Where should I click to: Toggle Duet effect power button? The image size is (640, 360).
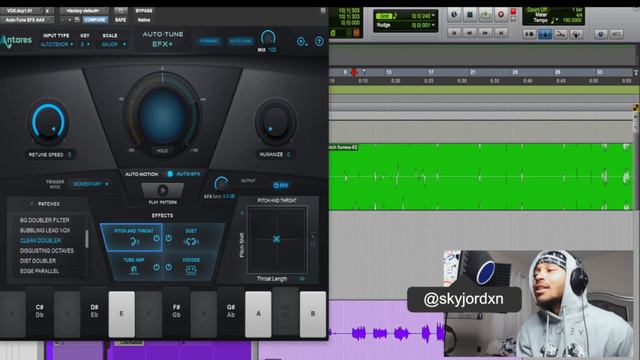point(169,238)
